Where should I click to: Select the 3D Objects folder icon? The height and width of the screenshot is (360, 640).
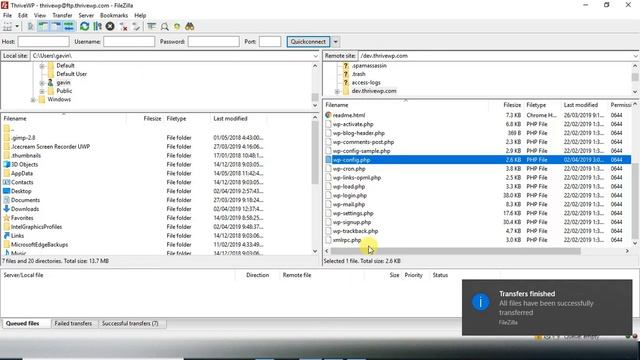(x=6, y=164)
